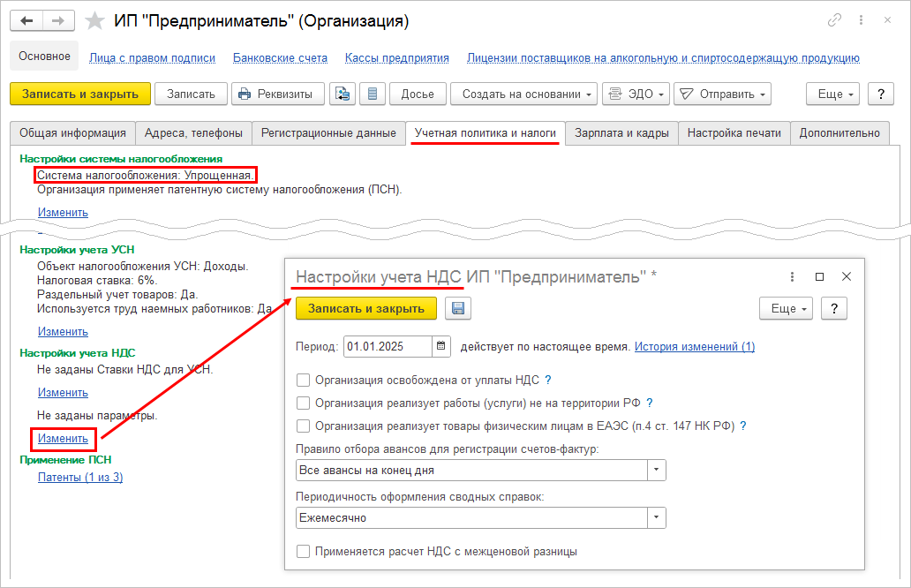Open История изменений (1) link

695,346
